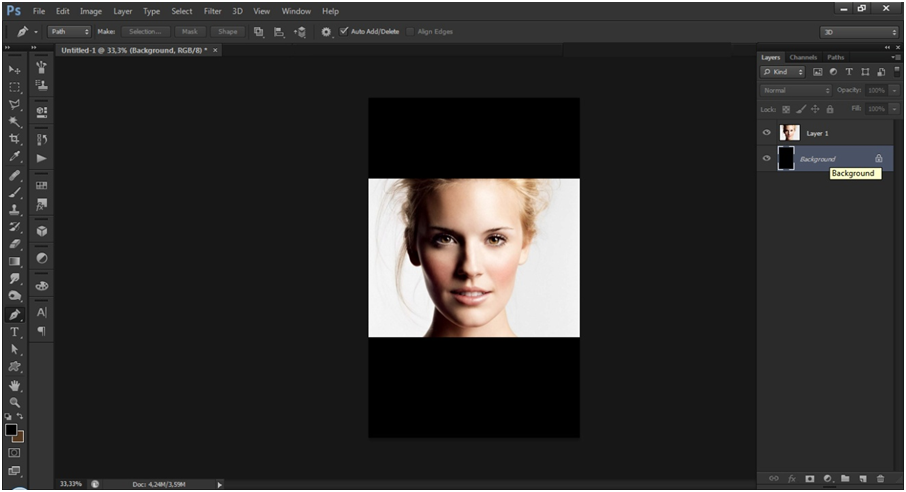Open the Path mode dropdown
This screenshot has width=906, height=492.
pos(72,32)
